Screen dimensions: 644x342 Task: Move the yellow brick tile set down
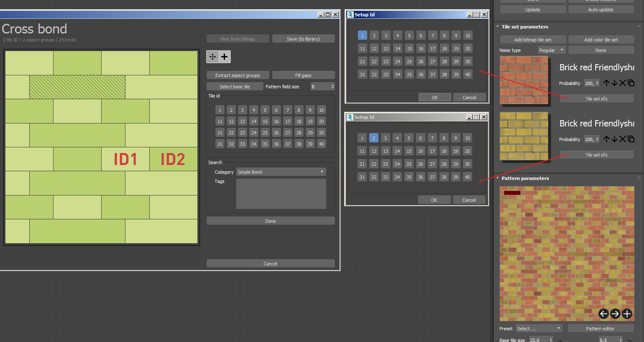(x=614, y=139)
